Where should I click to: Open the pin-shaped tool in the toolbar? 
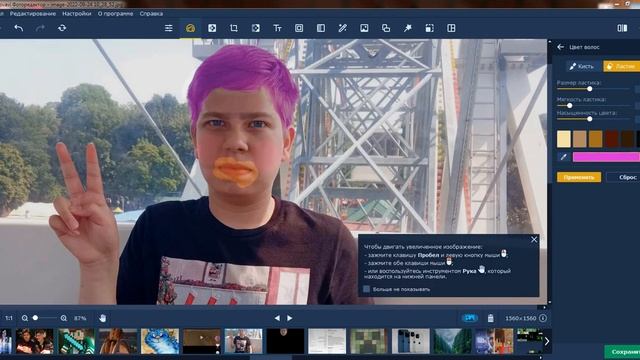click(x=408, y=28)
